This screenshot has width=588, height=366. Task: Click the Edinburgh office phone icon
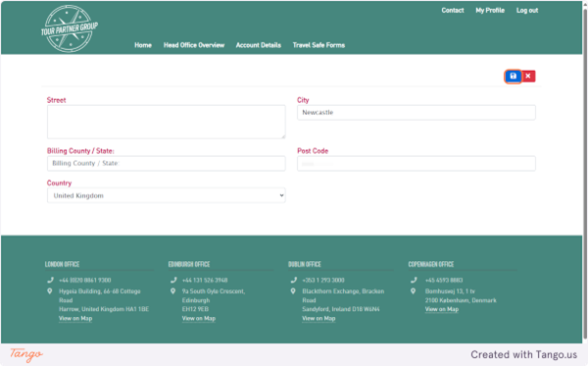173,280
